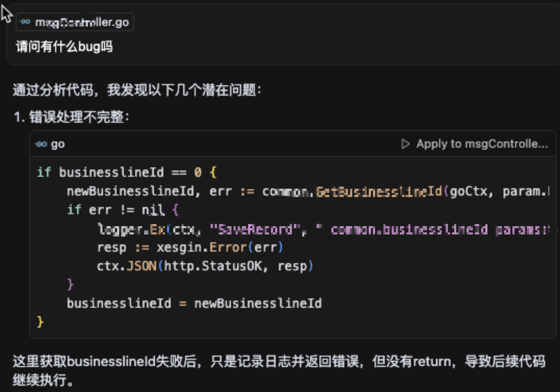Click the yellow closing brace ending the code
Image resolution: width=560 pixels, height=392 pixels.
(x=40, y=322)
